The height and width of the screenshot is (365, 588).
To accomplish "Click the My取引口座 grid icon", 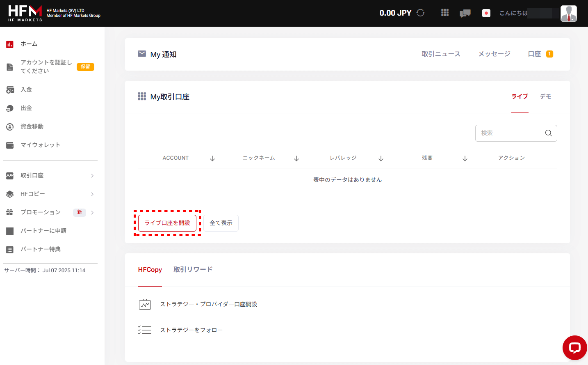I will (142, 96).
